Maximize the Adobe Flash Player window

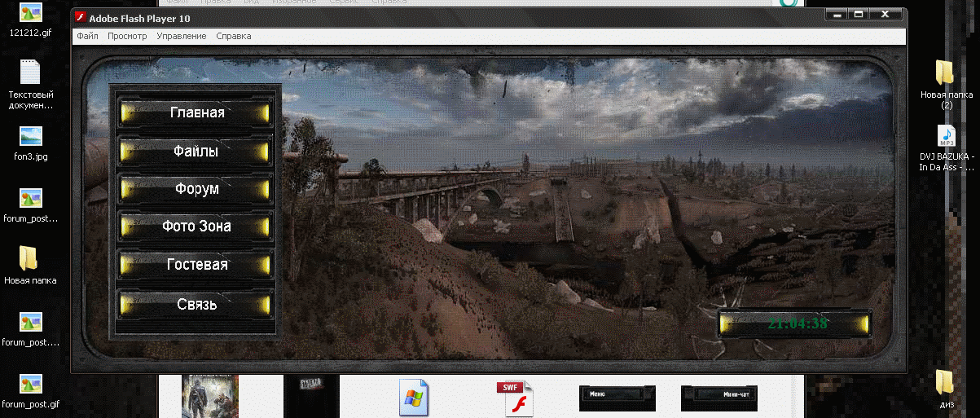tap(857, 14)
